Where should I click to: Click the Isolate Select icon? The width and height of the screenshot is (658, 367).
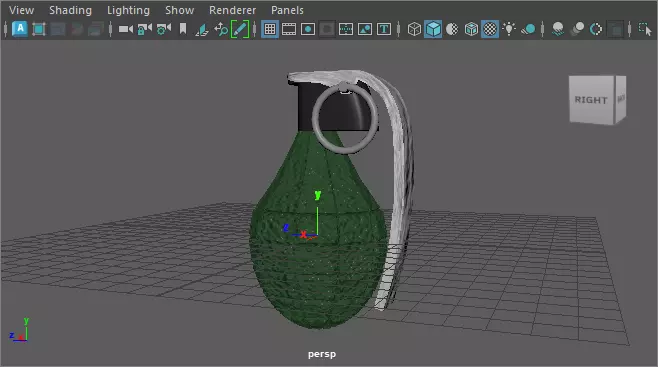point(645,29)
